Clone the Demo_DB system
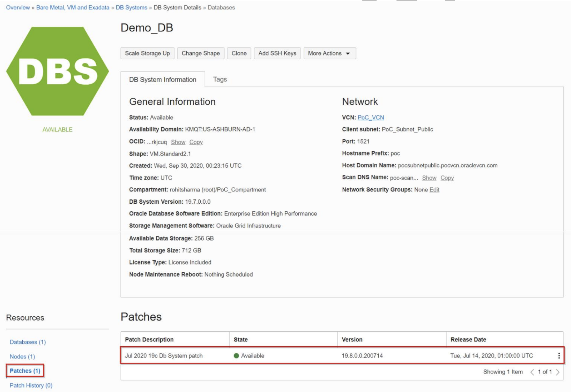 (x=239, y=53)
